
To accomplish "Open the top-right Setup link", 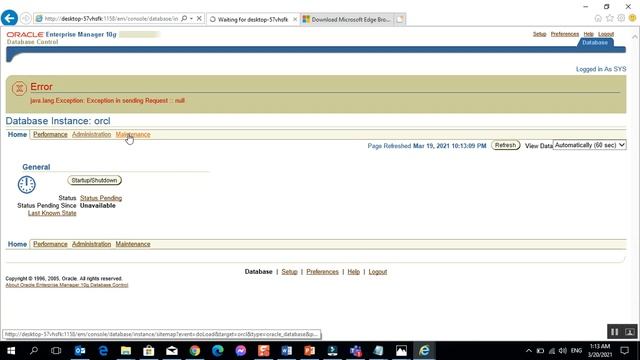I will pos(539,34).
